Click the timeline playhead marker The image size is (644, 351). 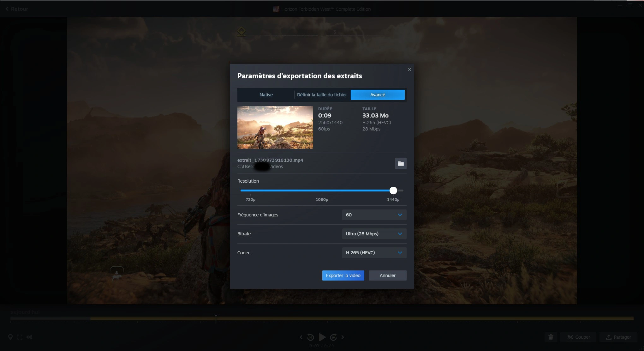coord(216,318)
